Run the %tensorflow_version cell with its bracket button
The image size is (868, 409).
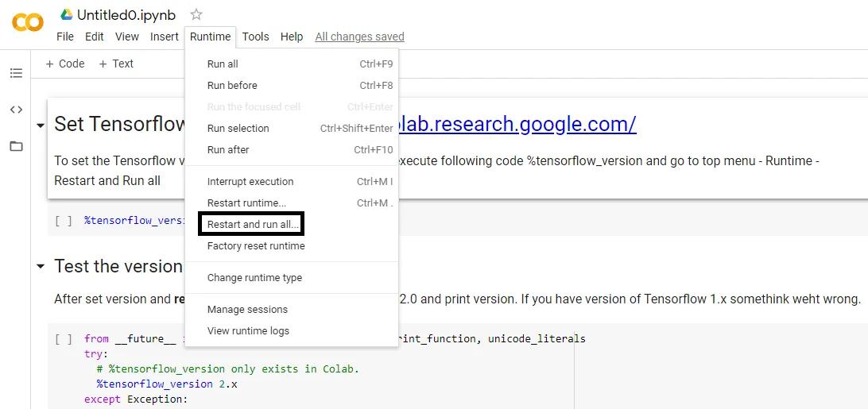pos(64,220)
